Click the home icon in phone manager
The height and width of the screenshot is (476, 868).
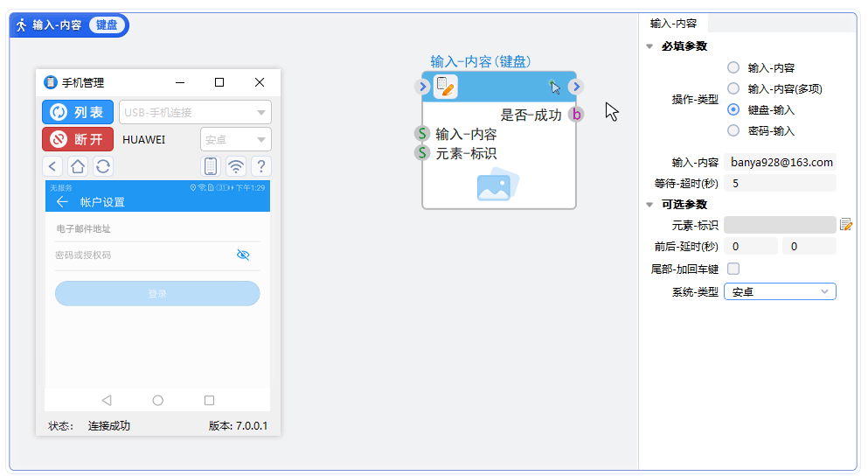tap(78, 166)
